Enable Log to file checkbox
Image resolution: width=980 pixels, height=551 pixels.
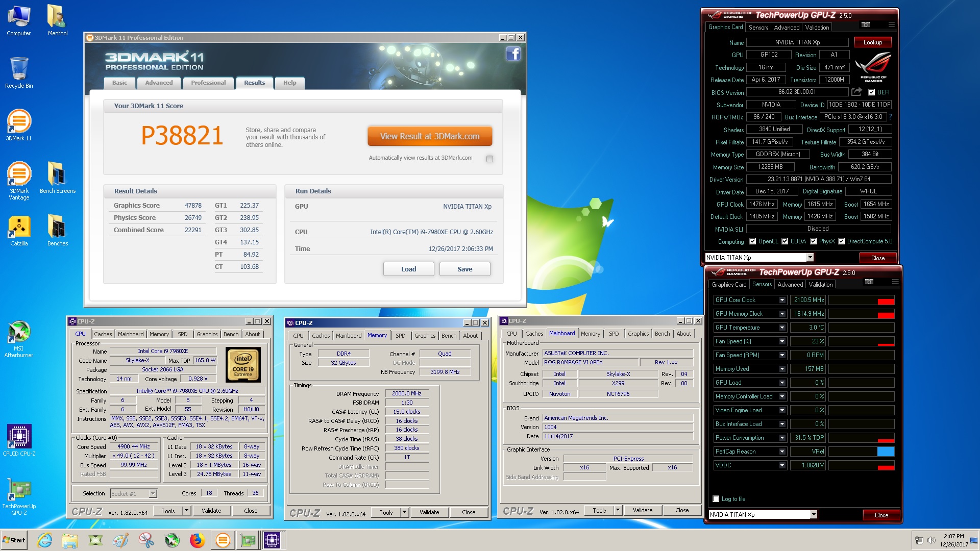pos(716,499)
